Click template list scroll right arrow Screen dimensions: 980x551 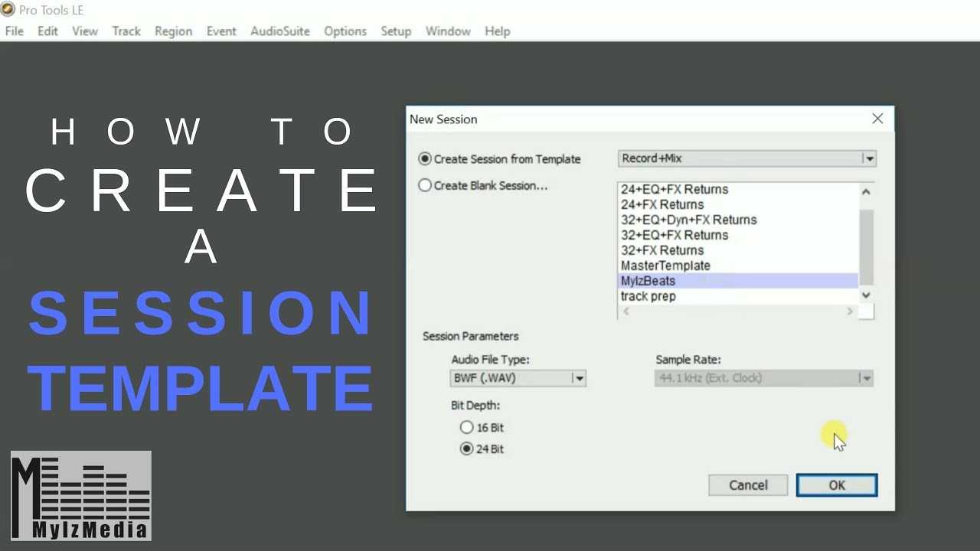tap(850, 311)
